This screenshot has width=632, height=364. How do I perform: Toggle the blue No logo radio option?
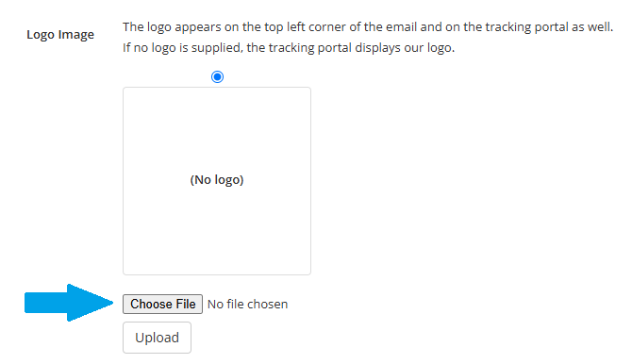217,76
